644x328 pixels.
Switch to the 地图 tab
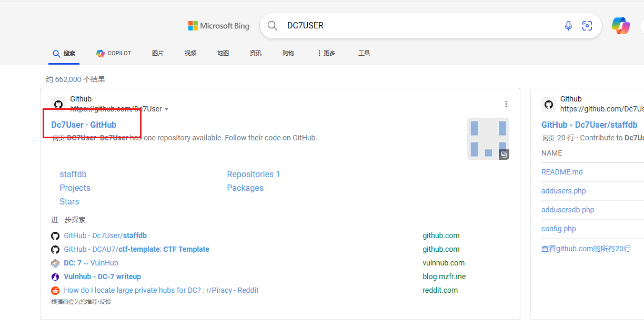[x=223, y=53]
